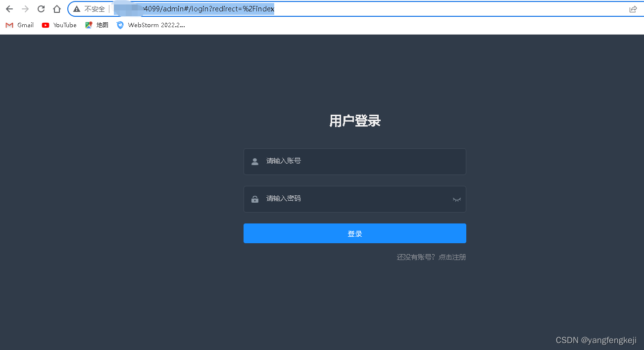Screen dimensions: 644x350
Task: Click the forward navigation arrow
Action: (x=25, y=8)
